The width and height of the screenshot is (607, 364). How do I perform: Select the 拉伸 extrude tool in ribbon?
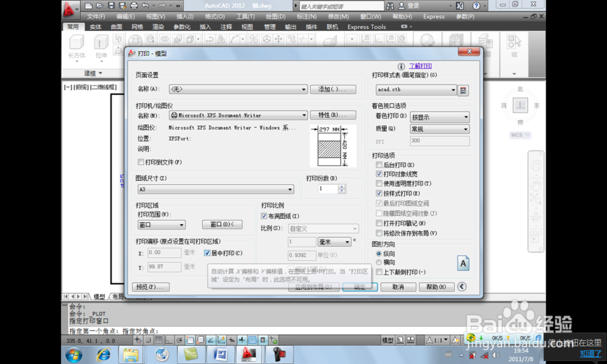pos(101,47)
